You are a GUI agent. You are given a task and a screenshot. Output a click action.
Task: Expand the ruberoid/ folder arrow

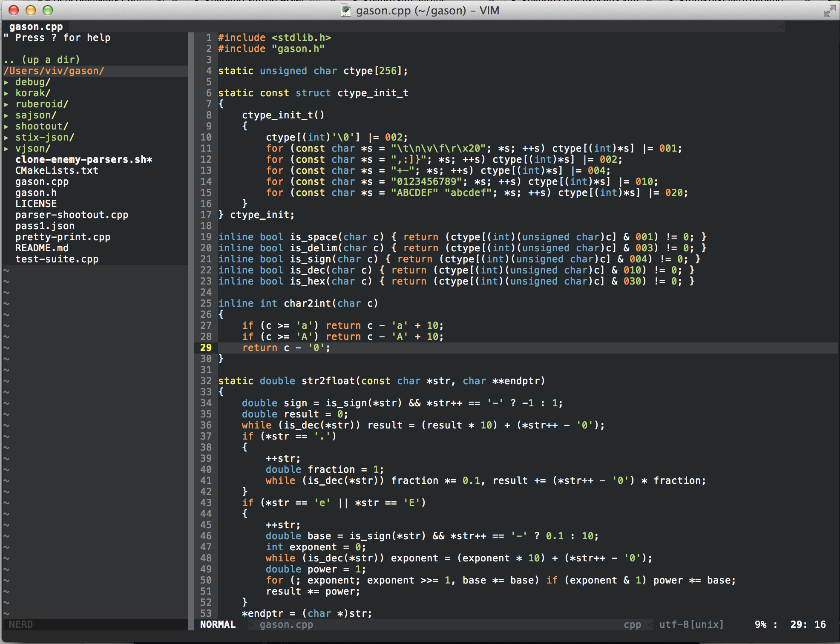[6, 104]
